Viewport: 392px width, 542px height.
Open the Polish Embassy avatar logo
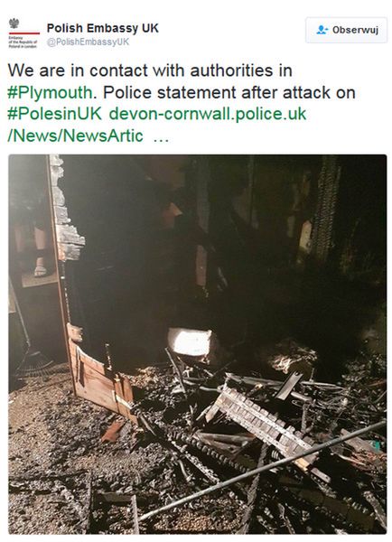(23, 33)
